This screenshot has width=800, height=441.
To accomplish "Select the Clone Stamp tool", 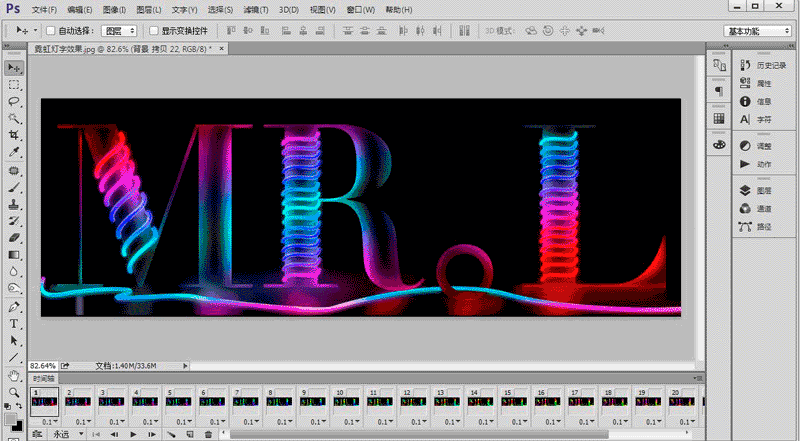I will tap(14, 205).
